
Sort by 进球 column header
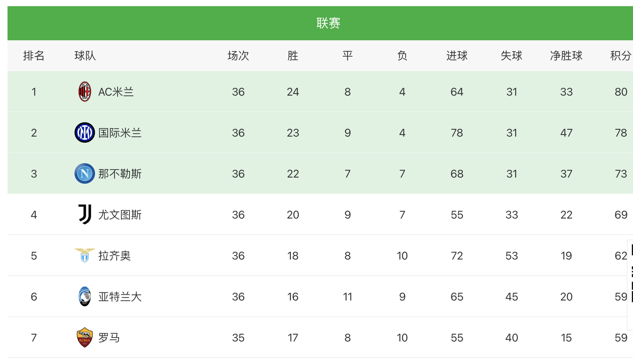[457, 56]
